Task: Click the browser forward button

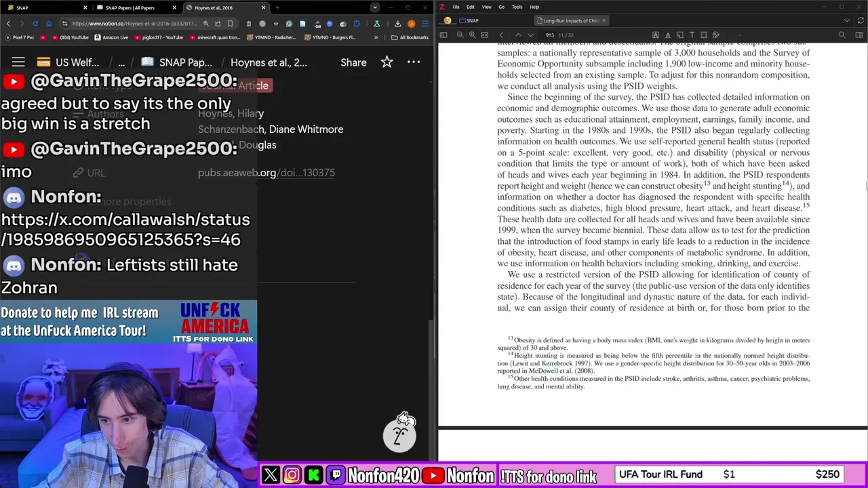Action: 22,24
